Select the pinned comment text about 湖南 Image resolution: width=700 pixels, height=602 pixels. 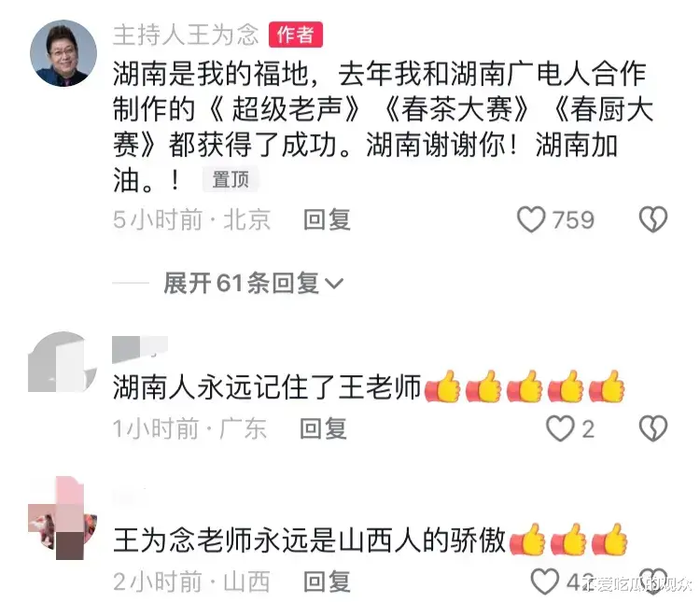(x=383, y=127)
